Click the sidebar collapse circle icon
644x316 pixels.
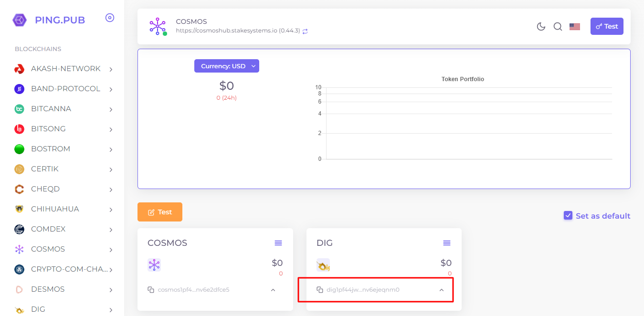[110, 18]
